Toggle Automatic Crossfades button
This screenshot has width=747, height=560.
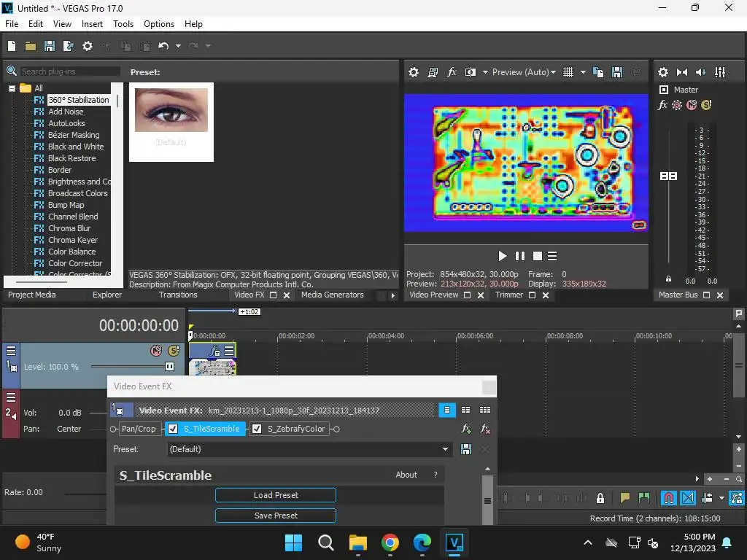(x=688, y=498)
